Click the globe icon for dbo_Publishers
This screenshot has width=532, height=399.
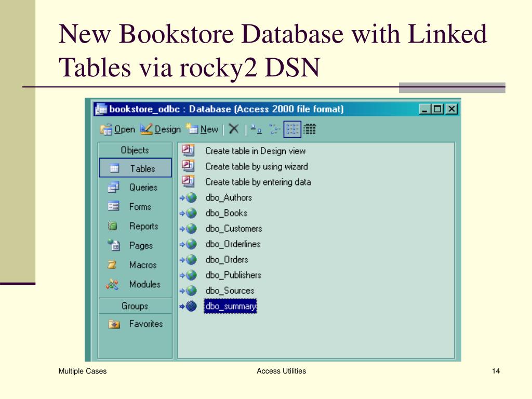(191, 275)
